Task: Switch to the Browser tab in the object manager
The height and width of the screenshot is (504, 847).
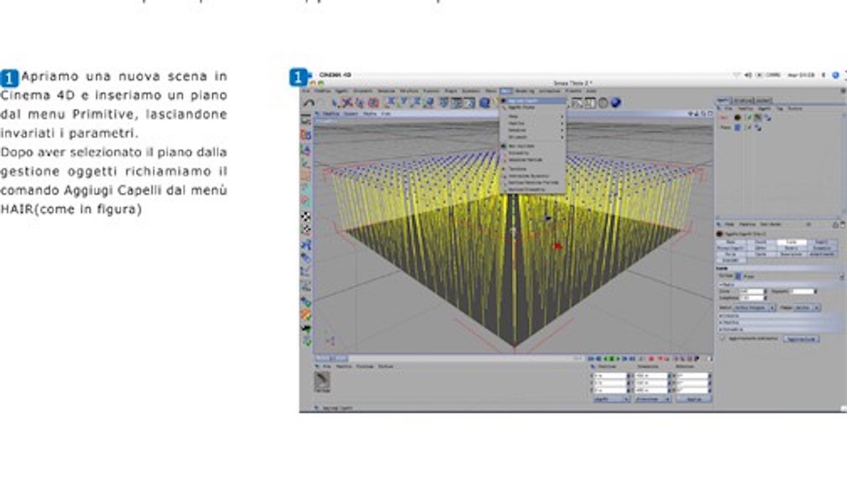Action: (763, 100)
